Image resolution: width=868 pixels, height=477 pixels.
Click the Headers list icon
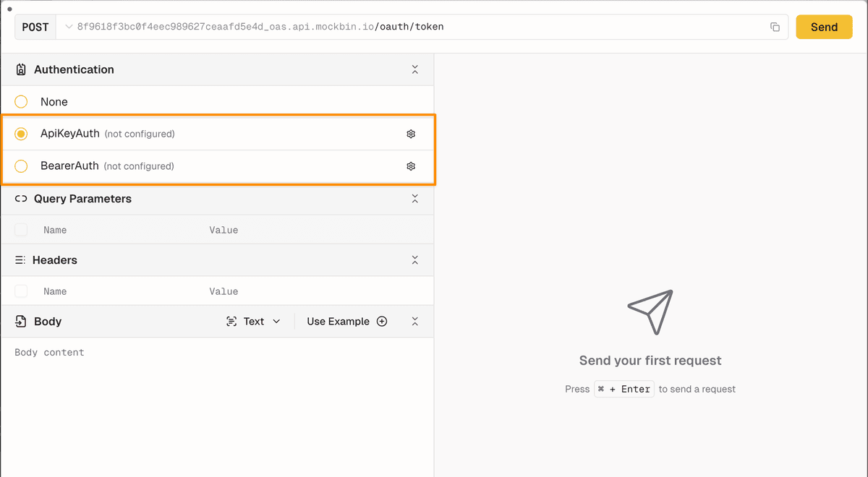pos(20,259)
